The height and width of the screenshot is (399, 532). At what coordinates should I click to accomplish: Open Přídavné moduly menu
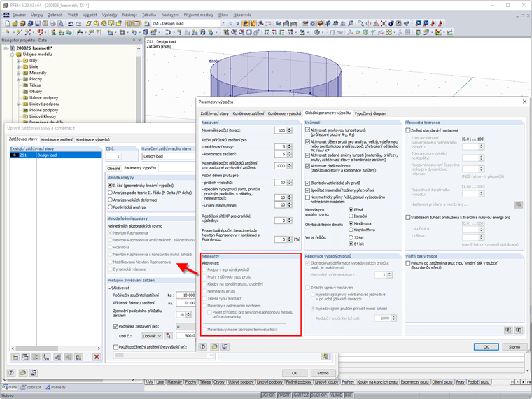[x=199, y=15]
